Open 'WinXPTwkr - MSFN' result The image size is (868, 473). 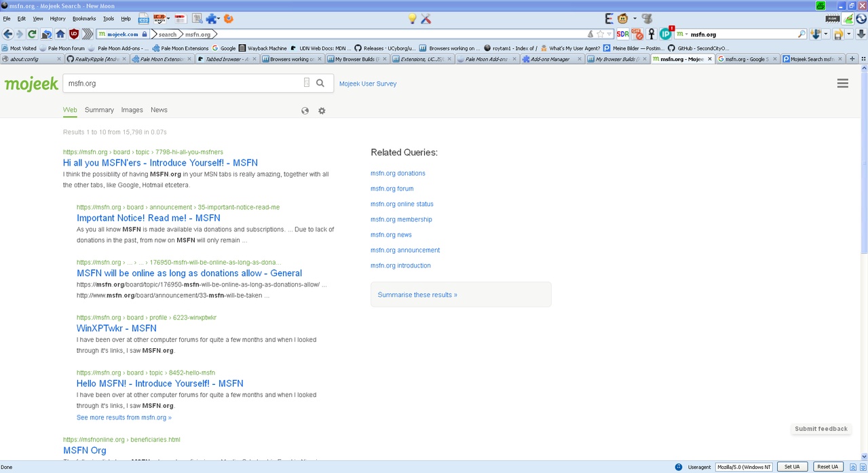117,328
